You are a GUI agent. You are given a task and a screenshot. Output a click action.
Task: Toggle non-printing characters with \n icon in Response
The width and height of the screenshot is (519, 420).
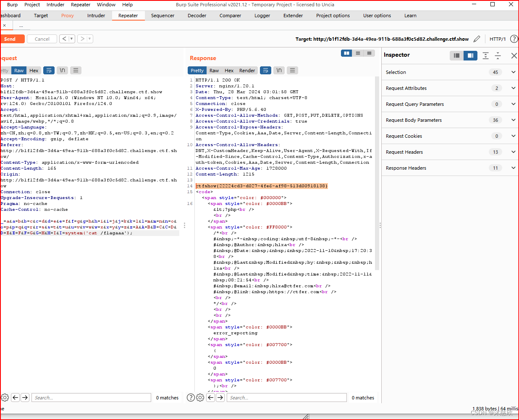coord(279,71)
